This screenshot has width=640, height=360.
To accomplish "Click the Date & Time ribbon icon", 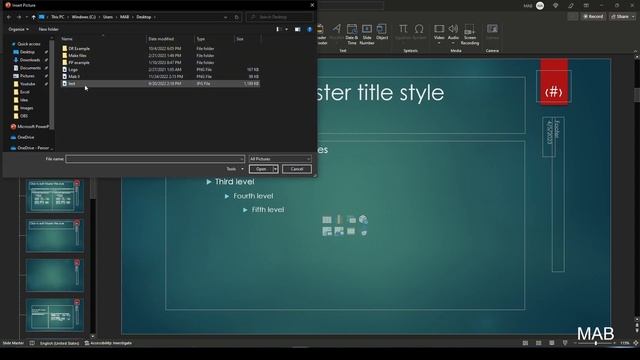I will pos(351,34).
